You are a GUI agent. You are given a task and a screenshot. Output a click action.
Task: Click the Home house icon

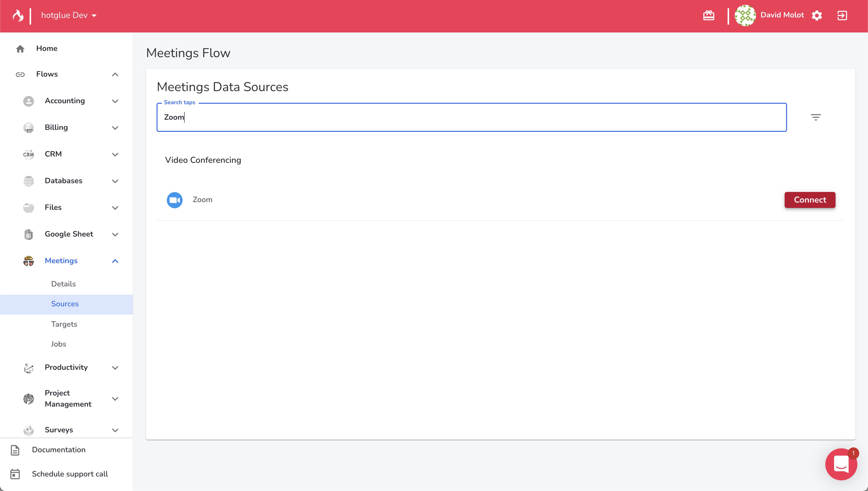(x=20, y=49)
